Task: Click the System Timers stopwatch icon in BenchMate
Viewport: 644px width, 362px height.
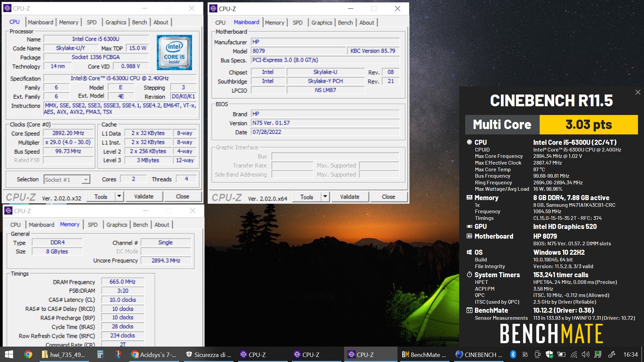Action: (x=469, y=275)
